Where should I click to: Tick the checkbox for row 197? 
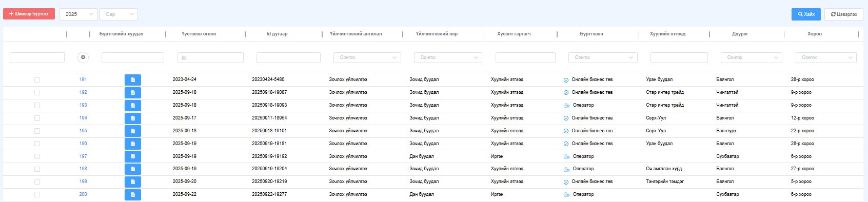point(37,156)
